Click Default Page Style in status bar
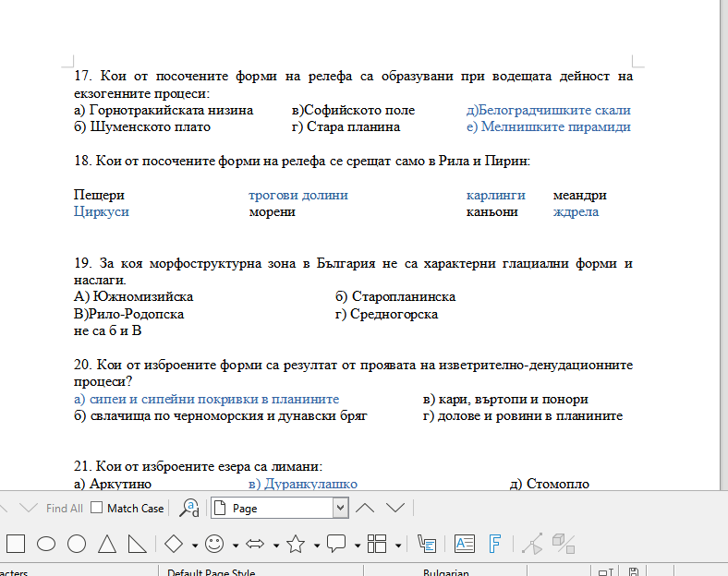 click(211, 572)
